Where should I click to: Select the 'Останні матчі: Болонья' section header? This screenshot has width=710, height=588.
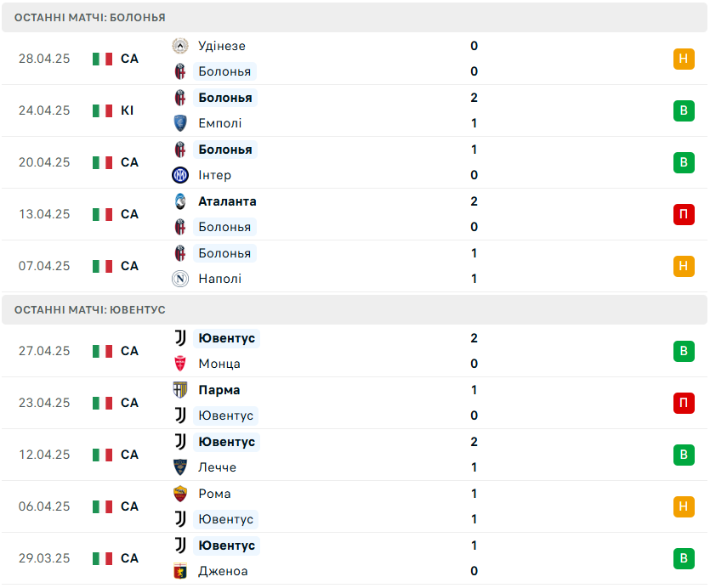(x=355, y=18)
